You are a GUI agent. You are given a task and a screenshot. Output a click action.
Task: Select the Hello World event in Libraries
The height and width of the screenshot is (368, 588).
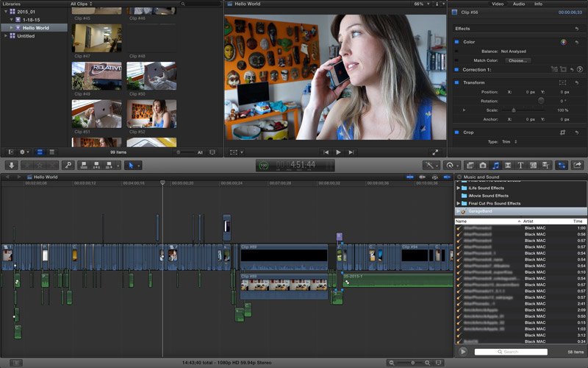pos(34,28)
